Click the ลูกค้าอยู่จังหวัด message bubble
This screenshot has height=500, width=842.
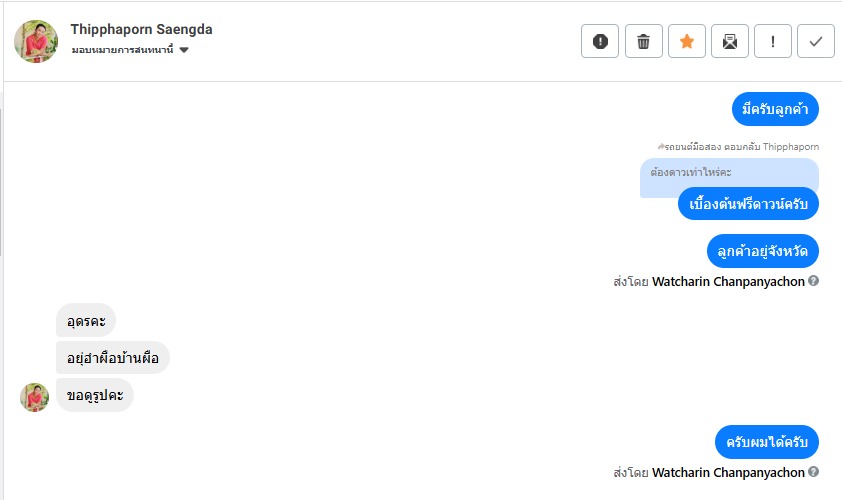point(762,250)
